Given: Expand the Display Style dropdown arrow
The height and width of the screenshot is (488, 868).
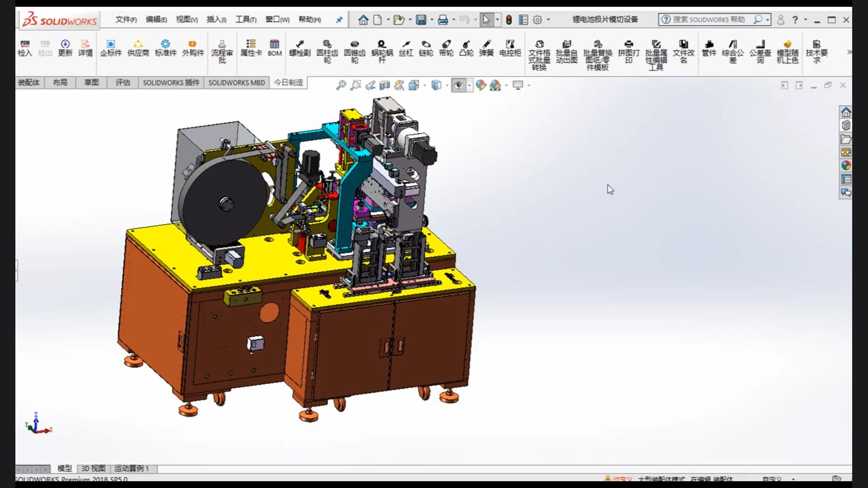Looking at the screenshot, I should (x=447, y=85).
